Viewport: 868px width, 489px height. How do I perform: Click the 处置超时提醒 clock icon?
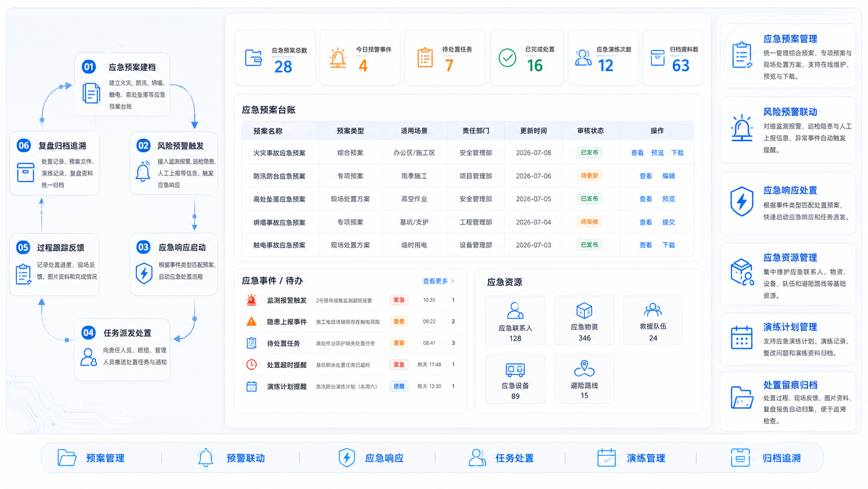pyautogui.click(x=251, y=365)
